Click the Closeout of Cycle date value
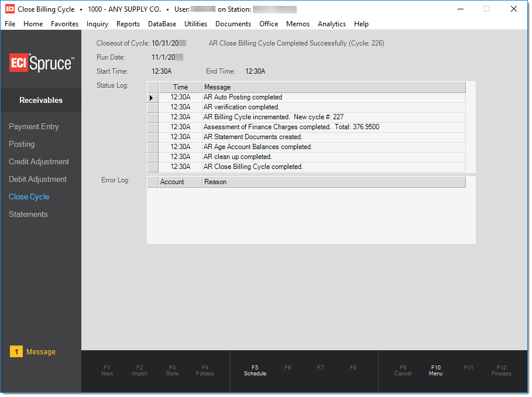Viewport: 532px width, 397px height. 169,43
